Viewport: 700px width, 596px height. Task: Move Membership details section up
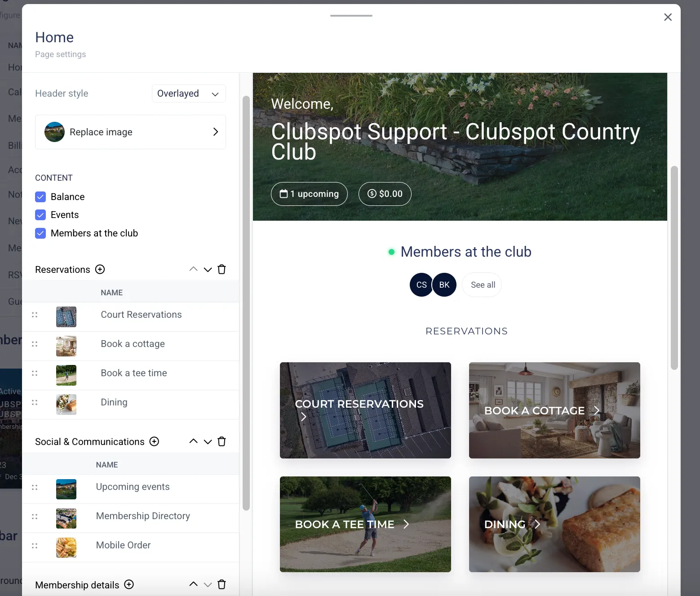[x=194, y=584]
